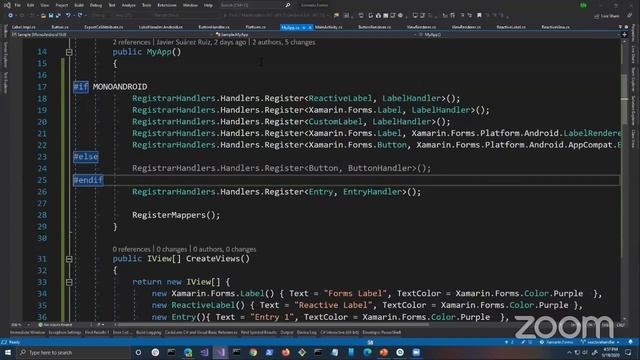
Task: Click the Save All toolbar icon
Action: [x=58, y=16]
